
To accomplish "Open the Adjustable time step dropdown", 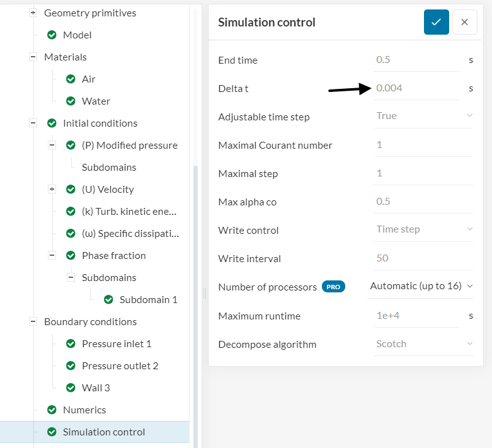I will click(423, 116).
